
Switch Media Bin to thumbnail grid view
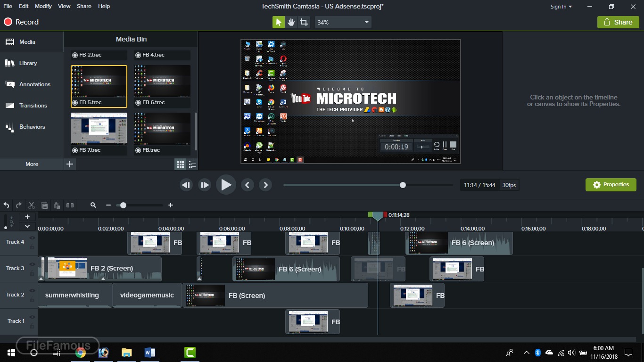[x=180, y=164]
